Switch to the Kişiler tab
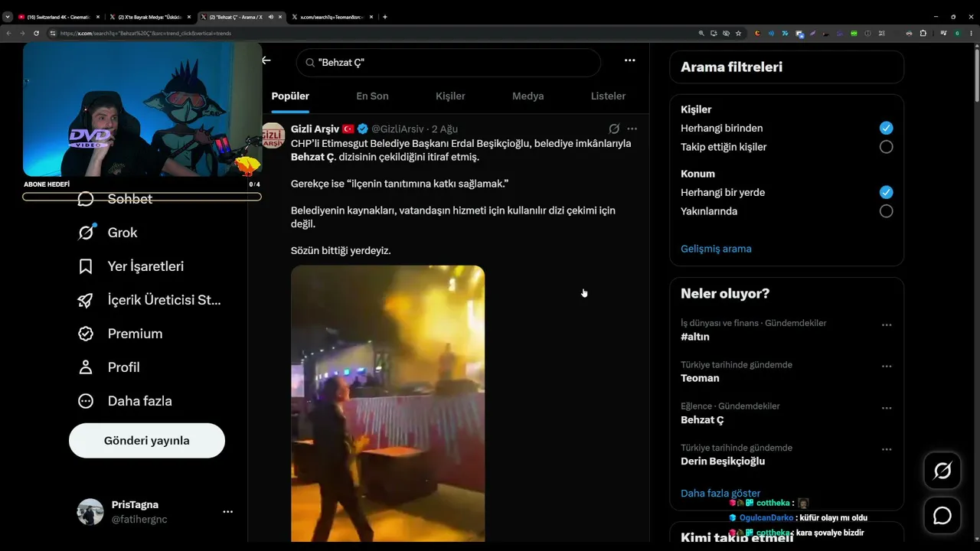980x551 pixels. pos(450,96)
